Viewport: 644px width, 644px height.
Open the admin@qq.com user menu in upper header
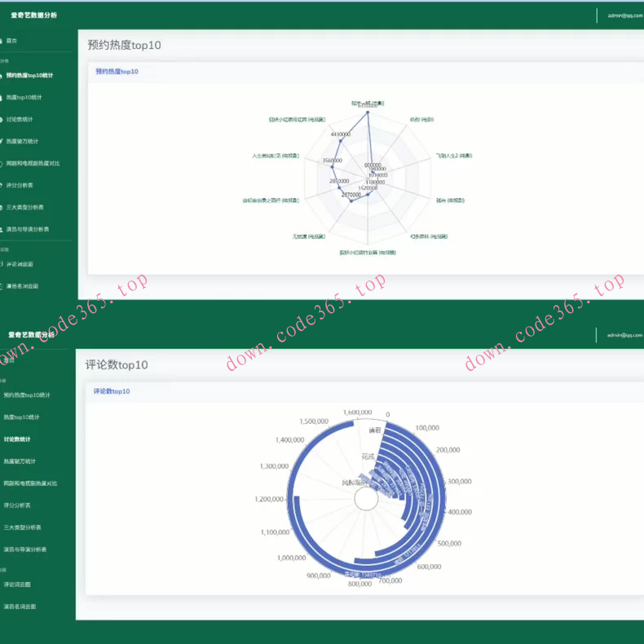tap(624, 15)
